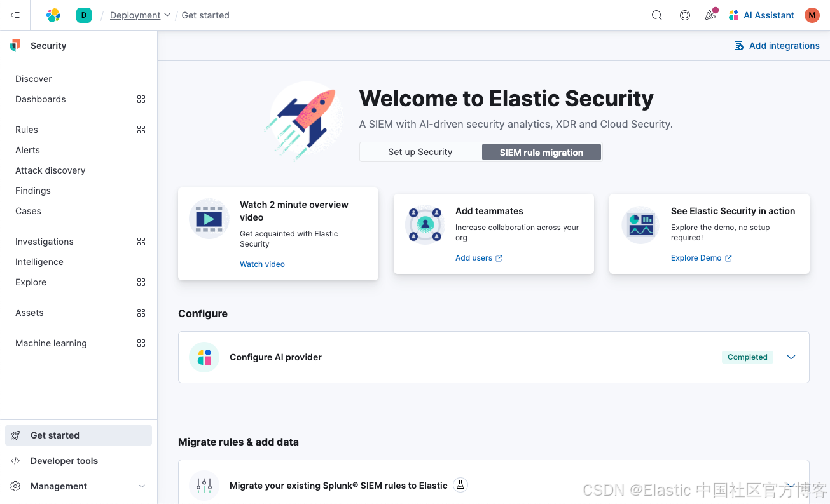This screenshot has height=504, width=830.
Task: Click the Add teammates illustration icon
Action: [x=425, y=224]
